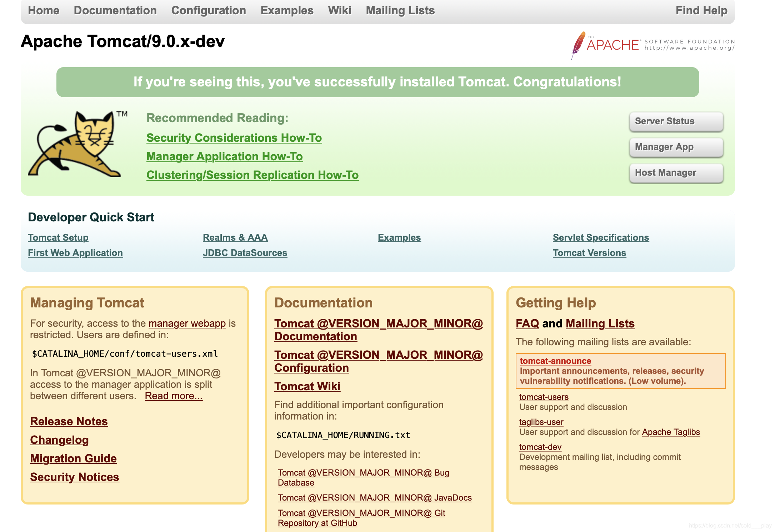Screen dimensions: 775x532
Task: Open the Git Repository at GitHub link
Action: pos(361,518)
